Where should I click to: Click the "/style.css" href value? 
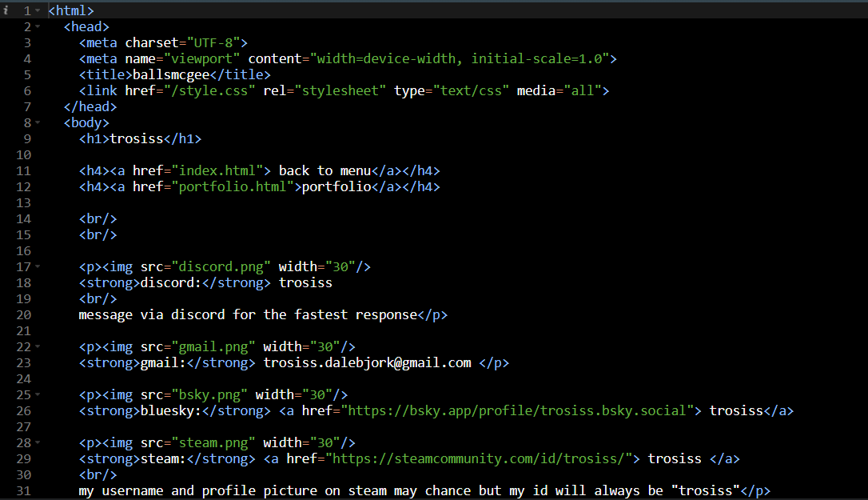[209, 91]
